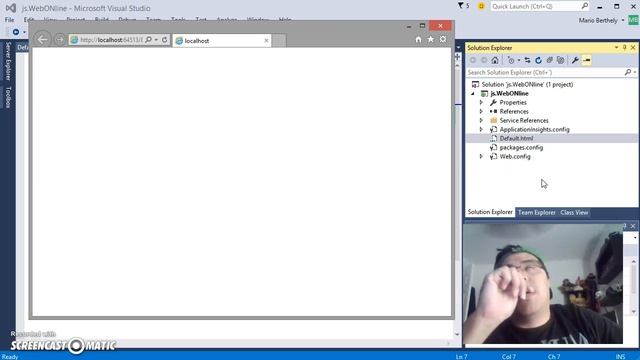The image size is (640, 360).
Task: Click the Pending Changes Filter icon
Action: [511, 60]
